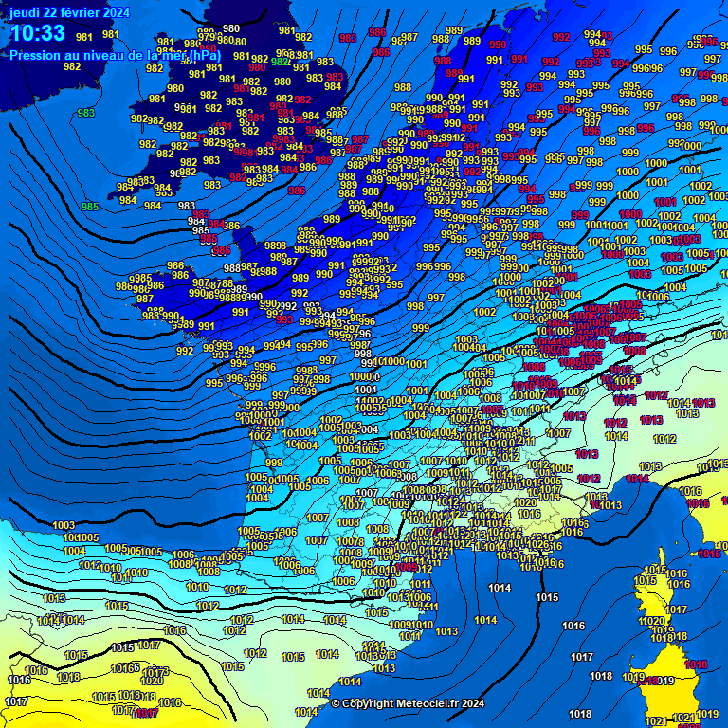Click the 'Pression au niveau de la mer' title
728x728 pixels.
tap(116, 55)
